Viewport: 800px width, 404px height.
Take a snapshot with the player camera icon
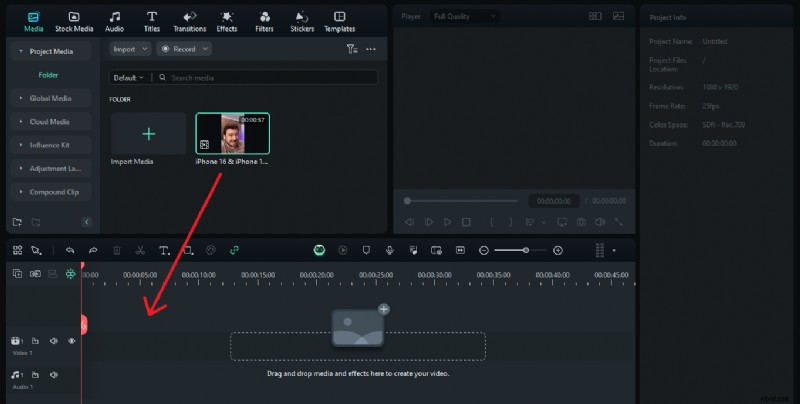(x=580, y=222)
